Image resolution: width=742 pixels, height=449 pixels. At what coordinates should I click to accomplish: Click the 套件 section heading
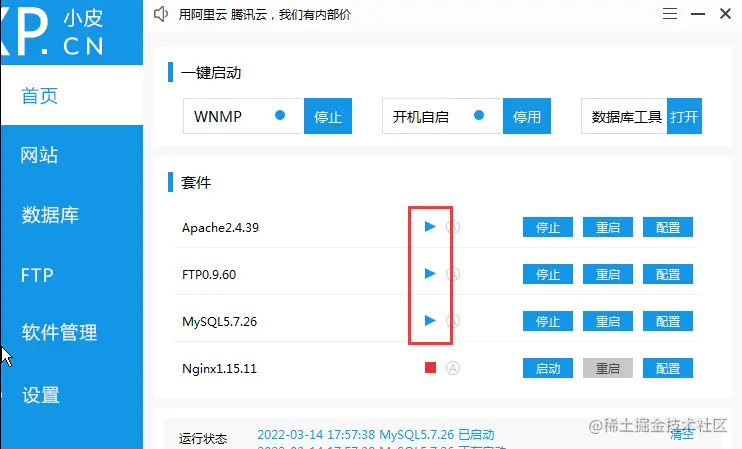196,182
